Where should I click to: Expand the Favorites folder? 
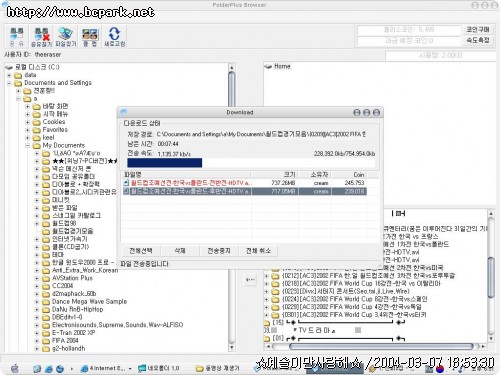point(28,130)
